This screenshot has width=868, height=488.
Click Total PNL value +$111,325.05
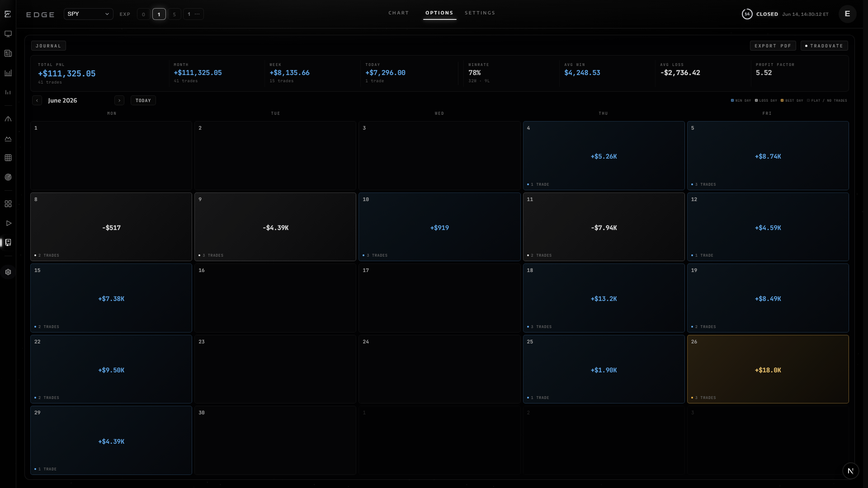click(67, 74)
